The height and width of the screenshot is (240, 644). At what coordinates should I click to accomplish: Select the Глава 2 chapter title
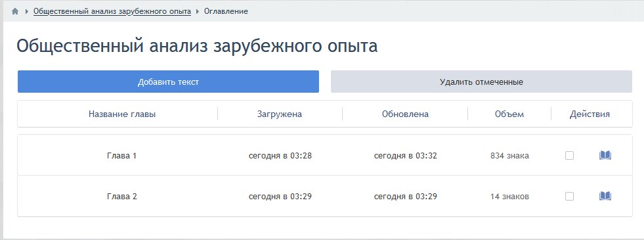[x=121, y=197]
